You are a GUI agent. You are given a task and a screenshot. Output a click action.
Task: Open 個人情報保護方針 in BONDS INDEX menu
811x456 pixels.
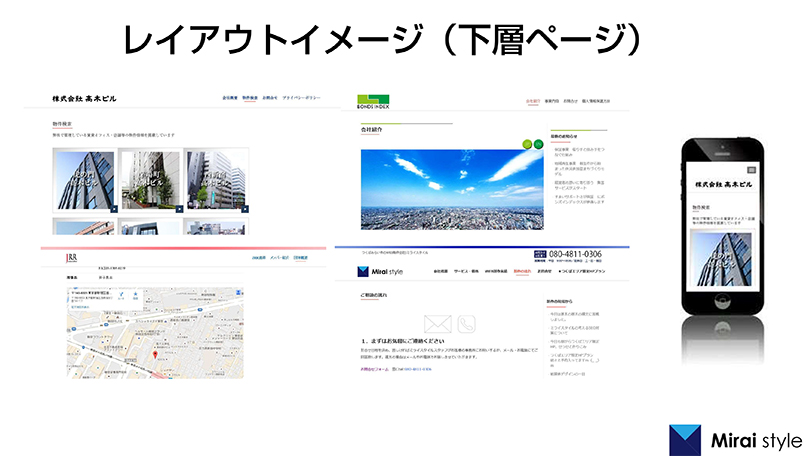(x=596, y=101)
